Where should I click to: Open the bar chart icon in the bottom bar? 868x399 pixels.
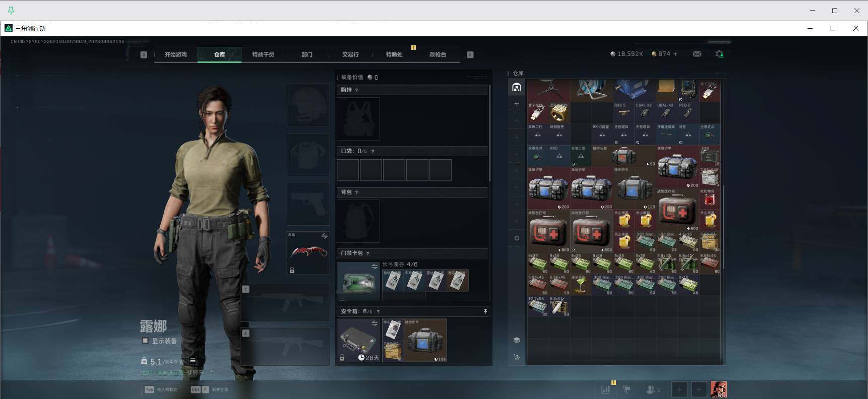(606, 389)
